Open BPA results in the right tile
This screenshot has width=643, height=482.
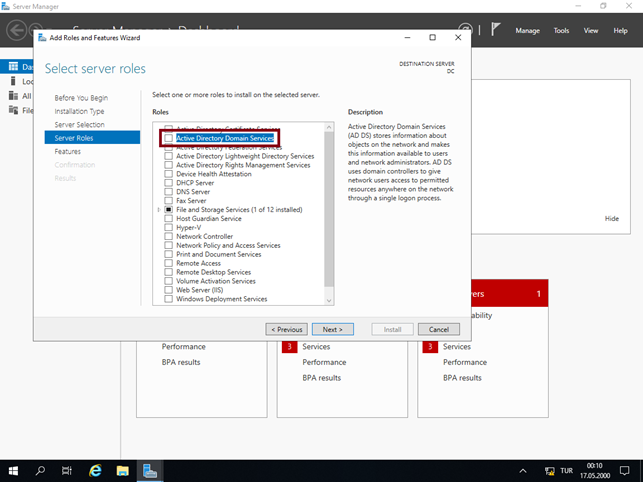462,378
